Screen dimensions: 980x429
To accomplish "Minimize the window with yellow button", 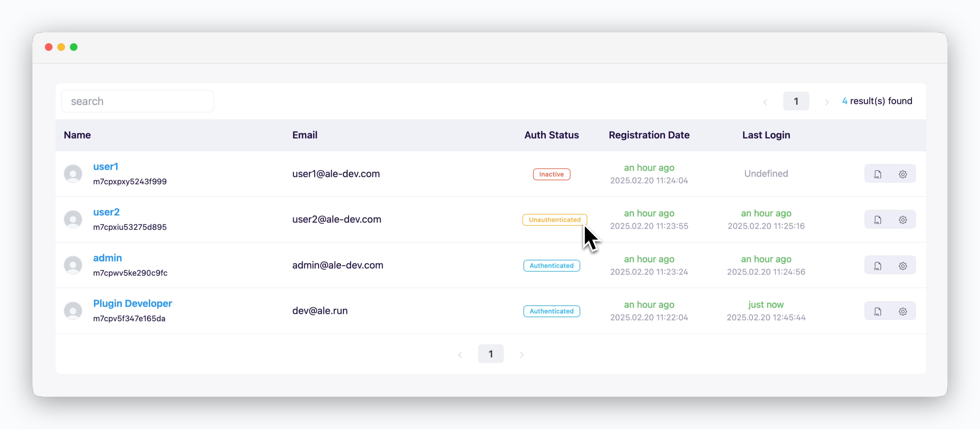I will pyautogui.click(x=61, y=47).
